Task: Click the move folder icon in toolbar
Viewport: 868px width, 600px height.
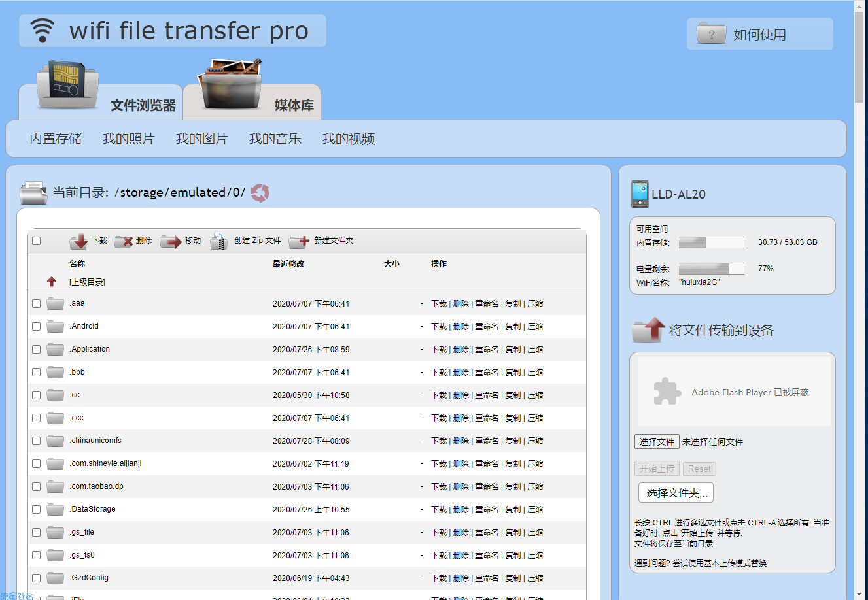Action: pos(171,241)
